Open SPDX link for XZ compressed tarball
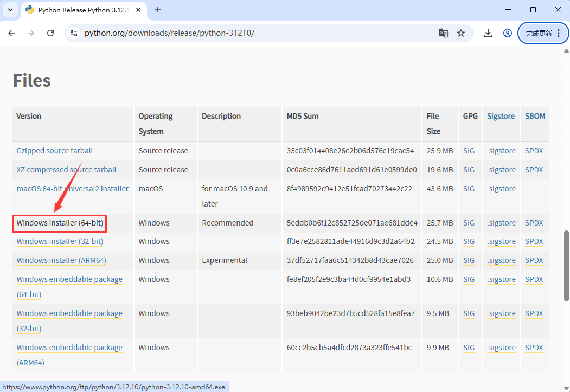 pos(534,170)
